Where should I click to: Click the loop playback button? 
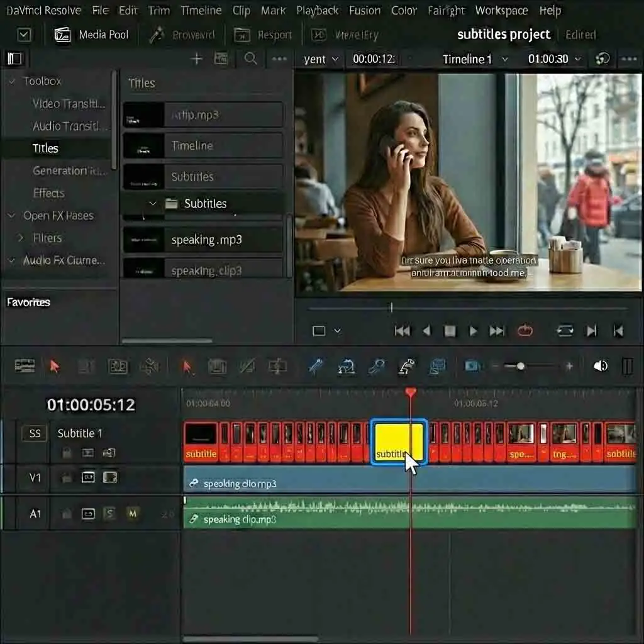click(566, 330)
